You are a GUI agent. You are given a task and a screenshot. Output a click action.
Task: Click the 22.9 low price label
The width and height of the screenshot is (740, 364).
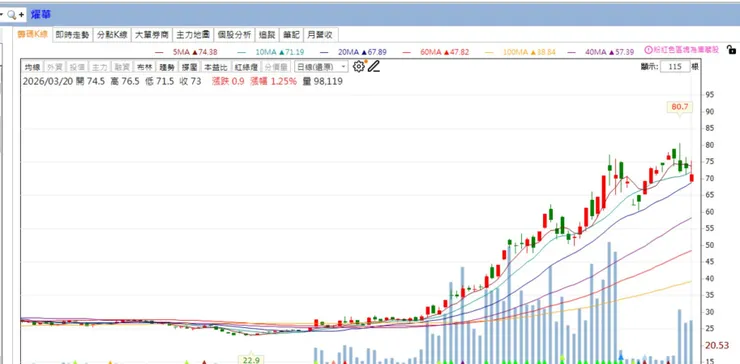pyautogui.click(x=251, y=360)
